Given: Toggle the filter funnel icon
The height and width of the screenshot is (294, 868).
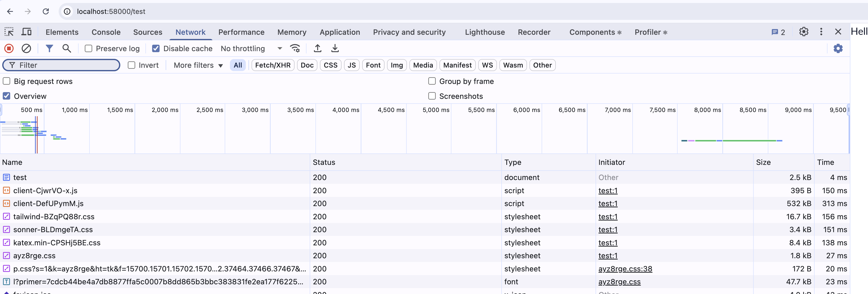Looking at the screenshot, I should [49, 48].
